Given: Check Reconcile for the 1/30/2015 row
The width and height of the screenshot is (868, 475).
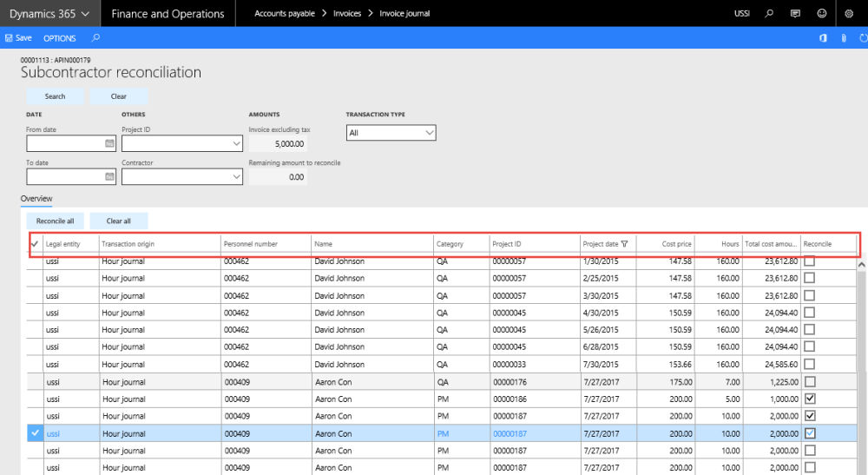Looking at the screenshot, I should coord(809,261).
